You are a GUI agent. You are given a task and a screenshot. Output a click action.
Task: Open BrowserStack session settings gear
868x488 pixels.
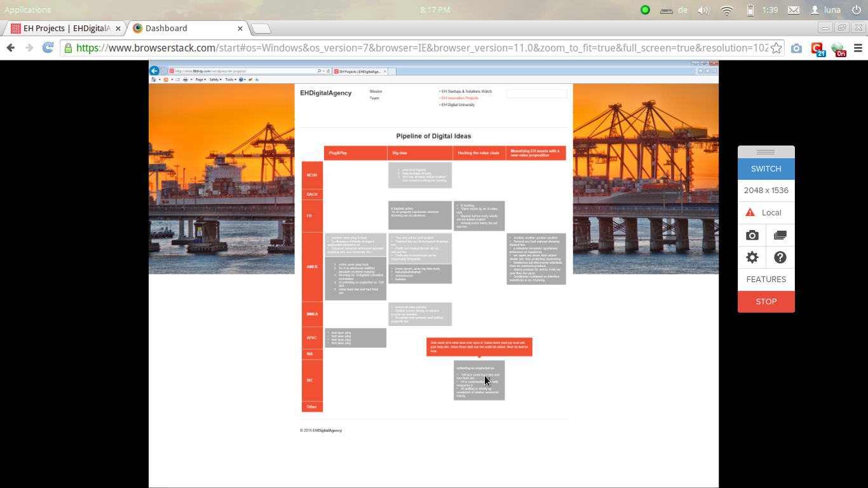(752, 257)
